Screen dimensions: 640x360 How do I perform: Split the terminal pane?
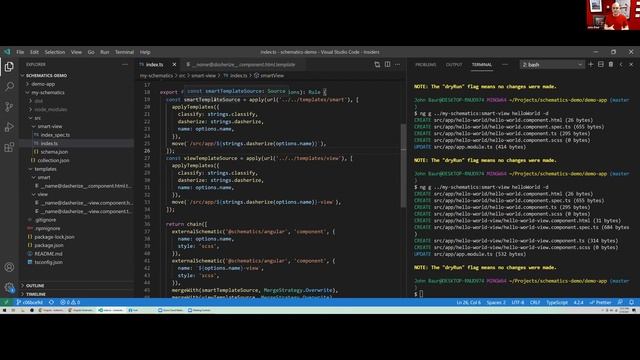(x=601, y=64)
